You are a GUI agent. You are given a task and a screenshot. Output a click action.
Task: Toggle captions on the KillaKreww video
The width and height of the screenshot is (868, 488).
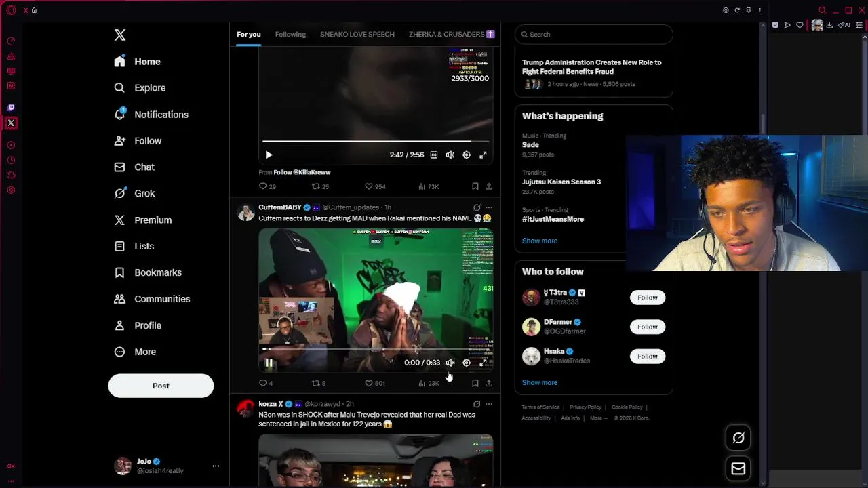click(x=434, y=155)
